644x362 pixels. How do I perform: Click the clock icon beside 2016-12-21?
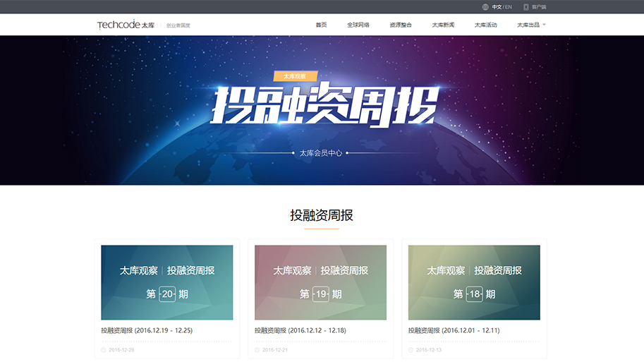[257, 350]
